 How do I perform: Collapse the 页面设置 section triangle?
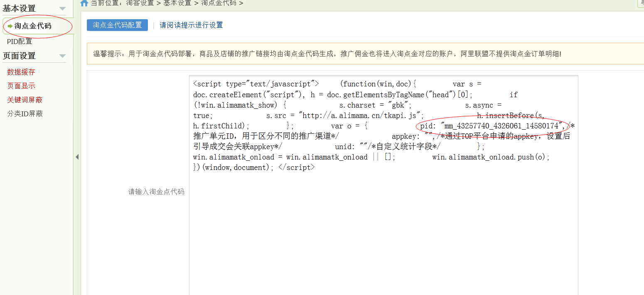coord(62,56)
